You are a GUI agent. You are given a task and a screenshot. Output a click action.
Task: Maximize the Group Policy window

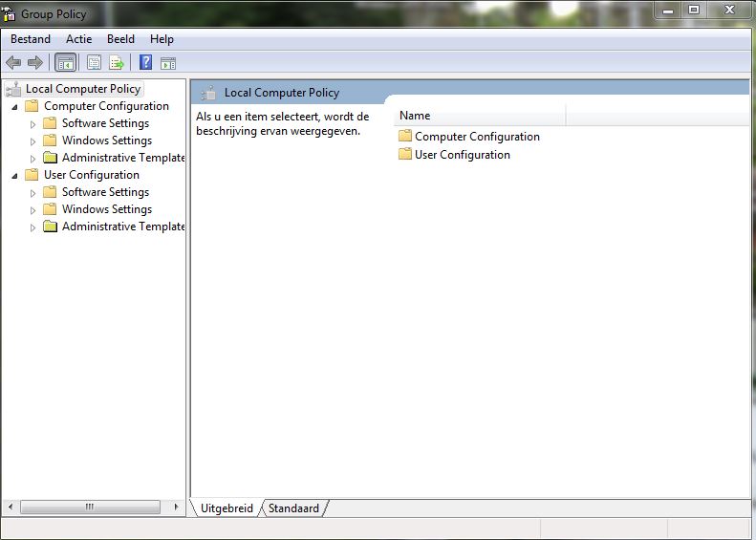tap(694, 11)
